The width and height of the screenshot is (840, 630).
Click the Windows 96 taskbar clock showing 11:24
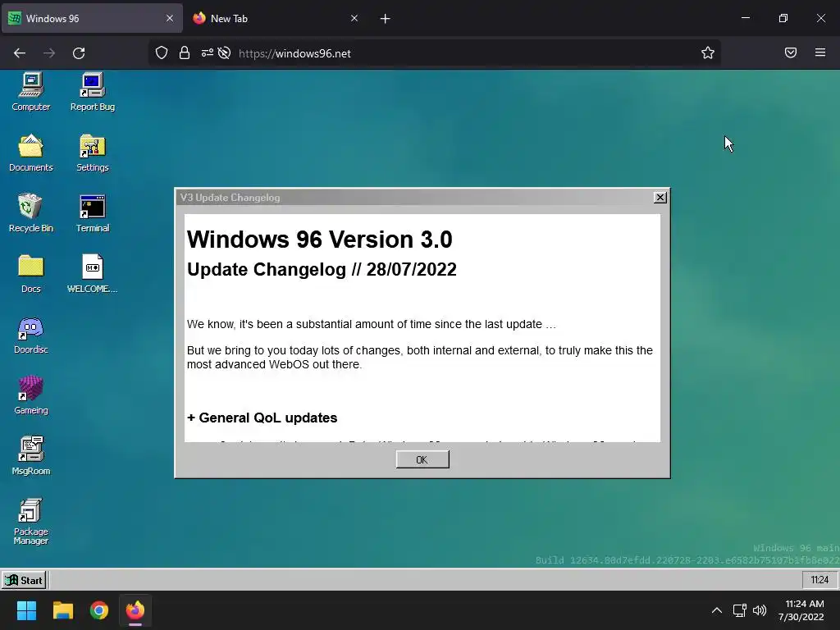click(x=819, y=580)
